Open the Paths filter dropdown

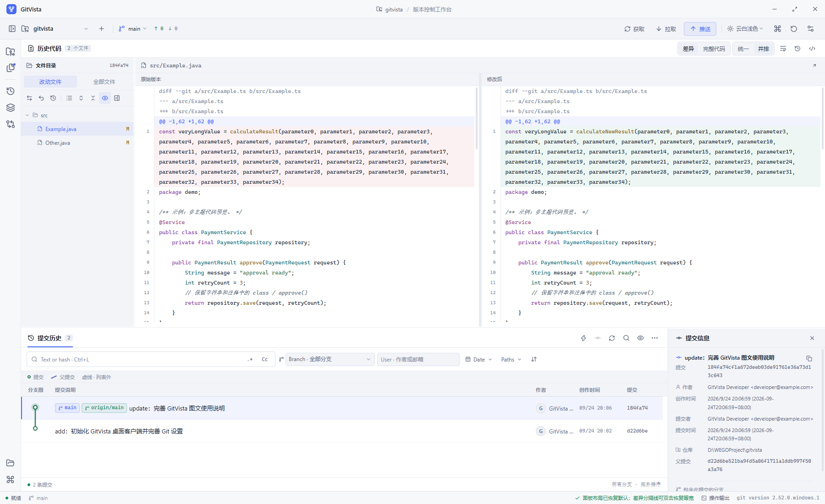coord(511,360)
